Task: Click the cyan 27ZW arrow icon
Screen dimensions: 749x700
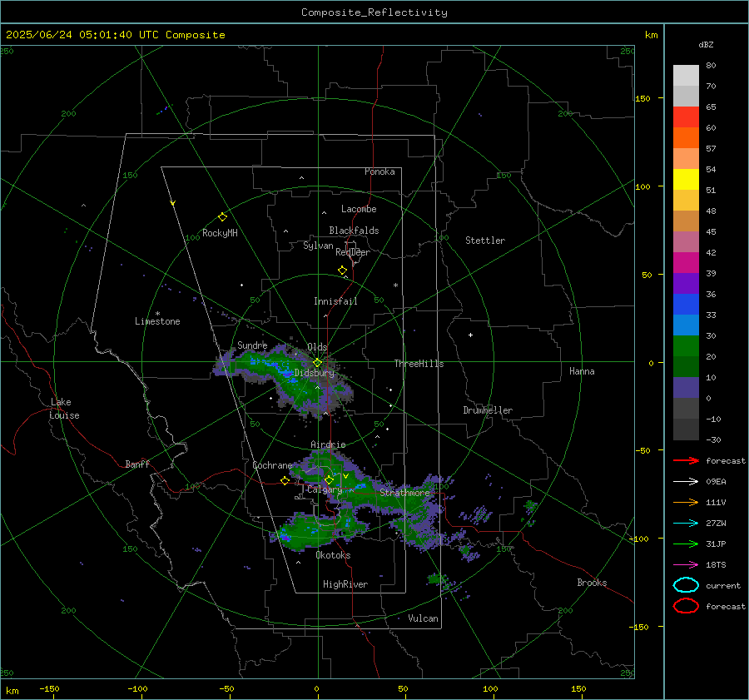Action: 686,524
